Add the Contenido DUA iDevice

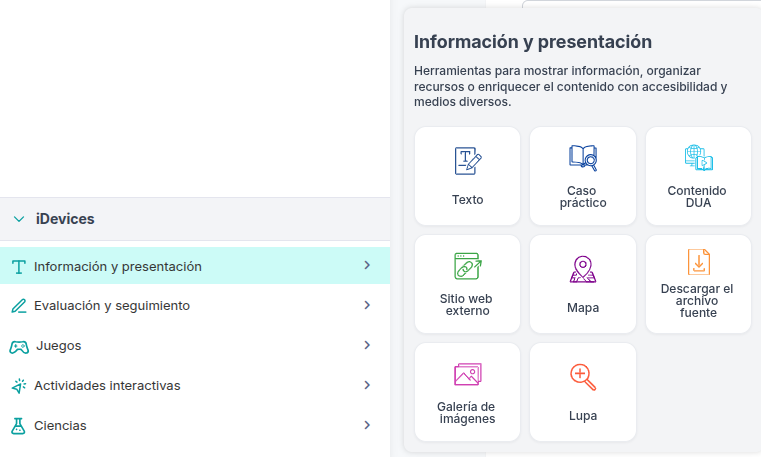click(698, 158)
